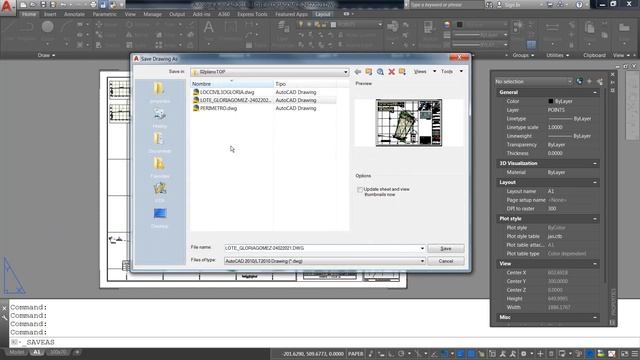Open the Annotate ribbon tab
Viewport: 640px width, 360px height.
(74, 14)
